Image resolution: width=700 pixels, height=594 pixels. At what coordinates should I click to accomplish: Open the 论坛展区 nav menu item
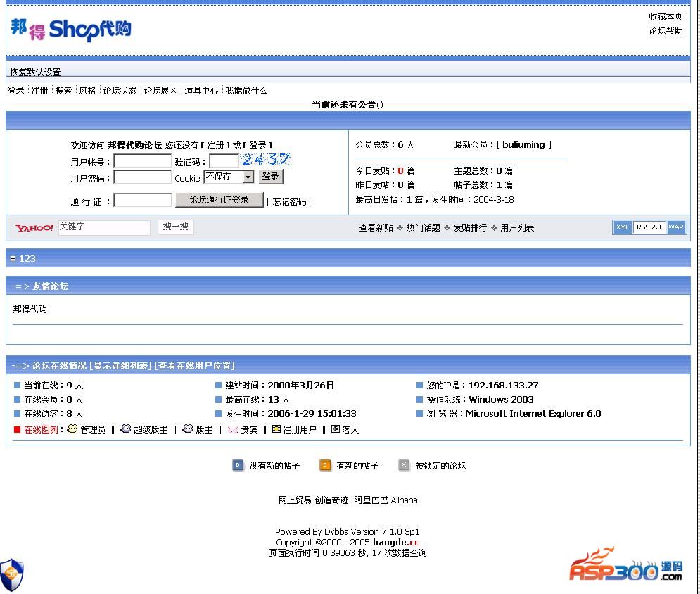(160, 91)
